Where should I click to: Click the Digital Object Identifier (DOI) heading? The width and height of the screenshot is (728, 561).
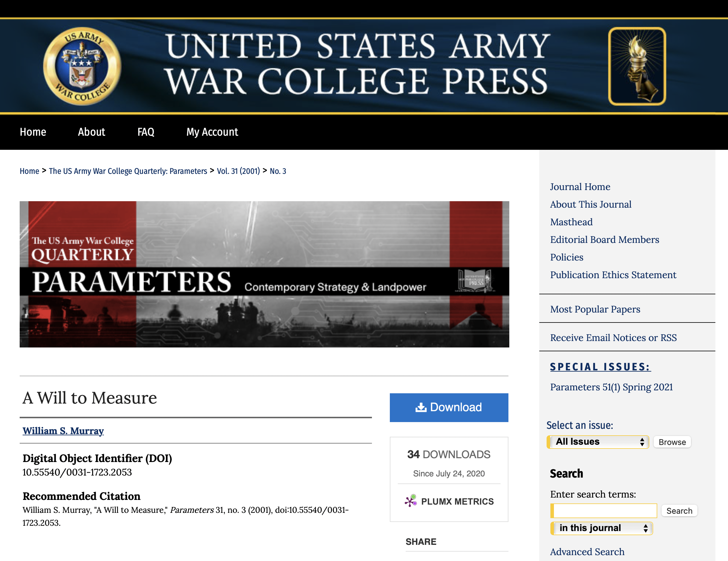(97, 458)
